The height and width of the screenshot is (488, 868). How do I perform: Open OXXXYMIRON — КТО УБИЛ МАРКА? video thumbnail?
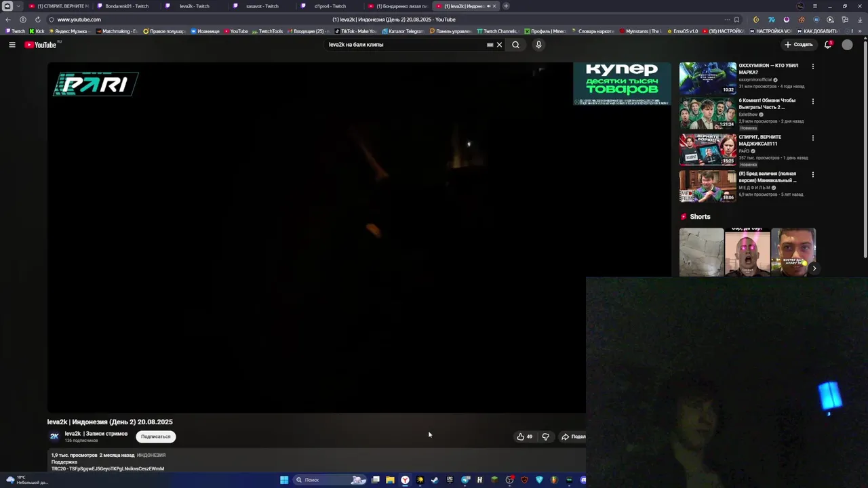coord(708,78)
